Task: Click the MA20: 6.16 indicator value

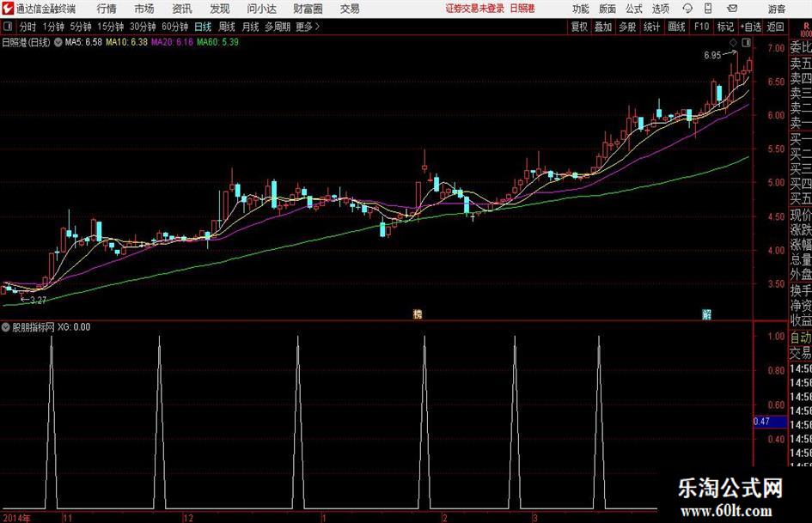Action: pos(172,42)
